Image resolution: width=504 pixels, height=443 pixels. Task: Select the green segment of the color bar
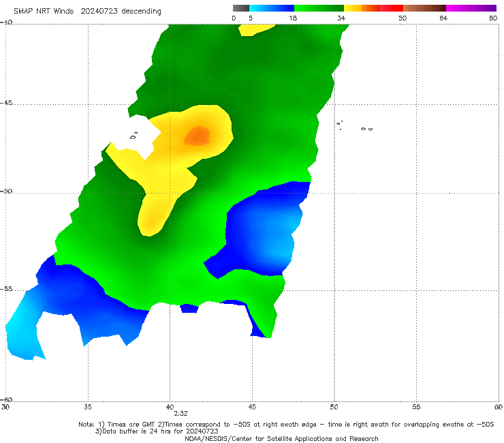pos(319,8)
